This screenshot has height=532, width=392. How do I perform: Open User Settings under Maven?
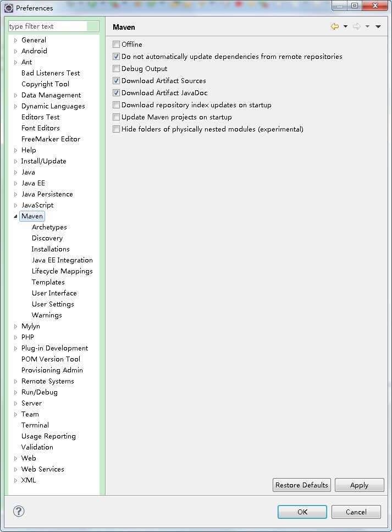(x=53, y=304)
